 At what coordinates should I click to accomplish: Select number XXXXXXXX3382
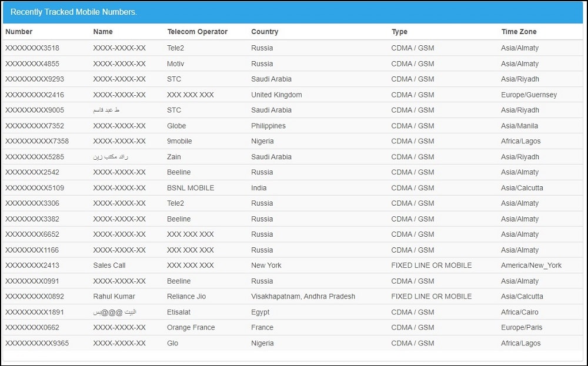pyautogui.click(x=32, y=219)
